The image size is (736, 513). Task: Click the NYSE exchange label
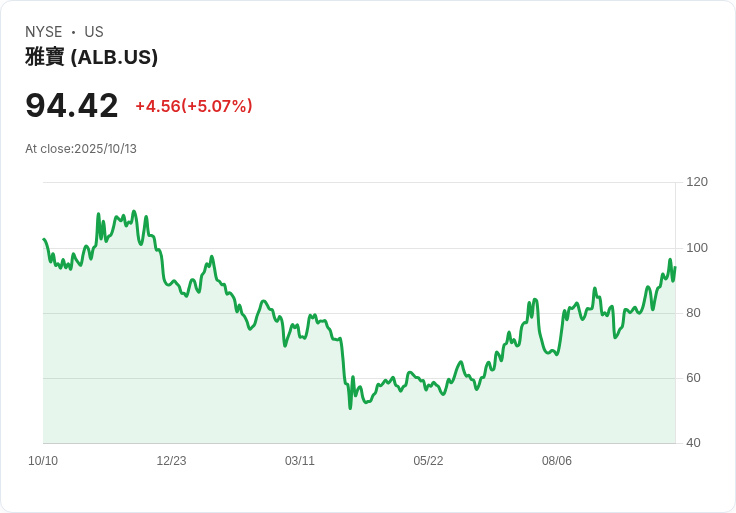(x=44, y=32)
